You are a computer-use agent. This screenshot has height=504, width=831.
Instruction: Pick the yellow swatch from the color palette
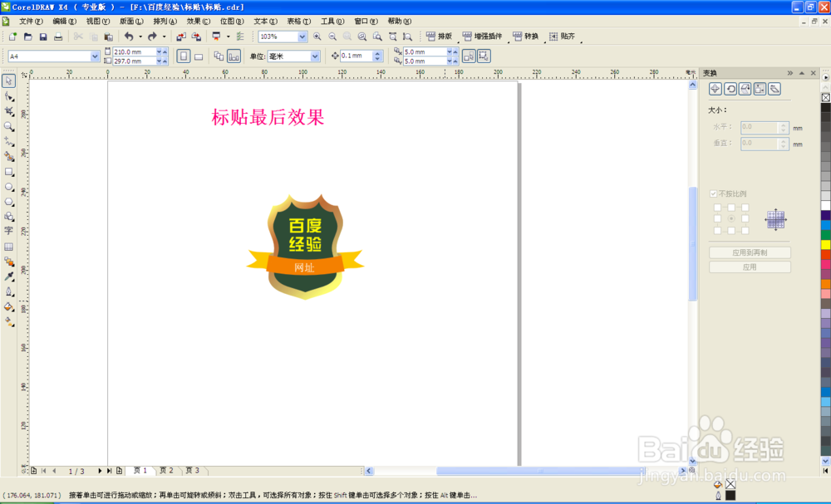click(825, 245)
